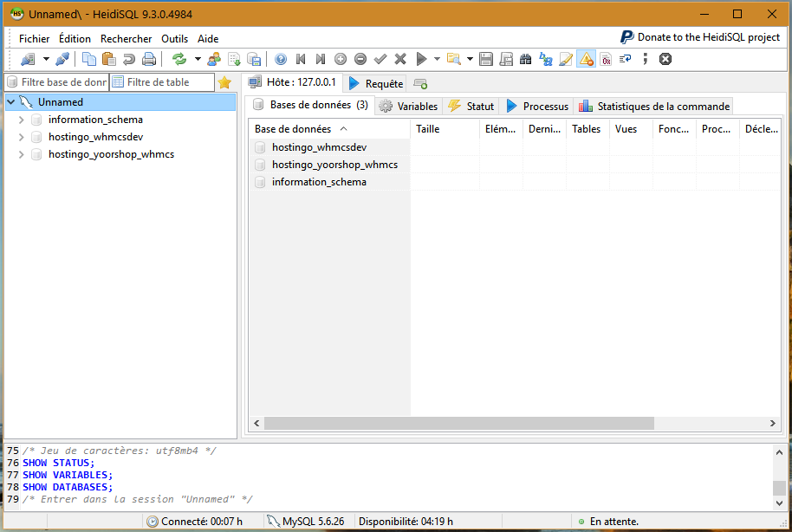Open the run query dropdown arrow
The height and width of the screenshot is (532, 792).
pyautogui.click(x=437, y=59)
